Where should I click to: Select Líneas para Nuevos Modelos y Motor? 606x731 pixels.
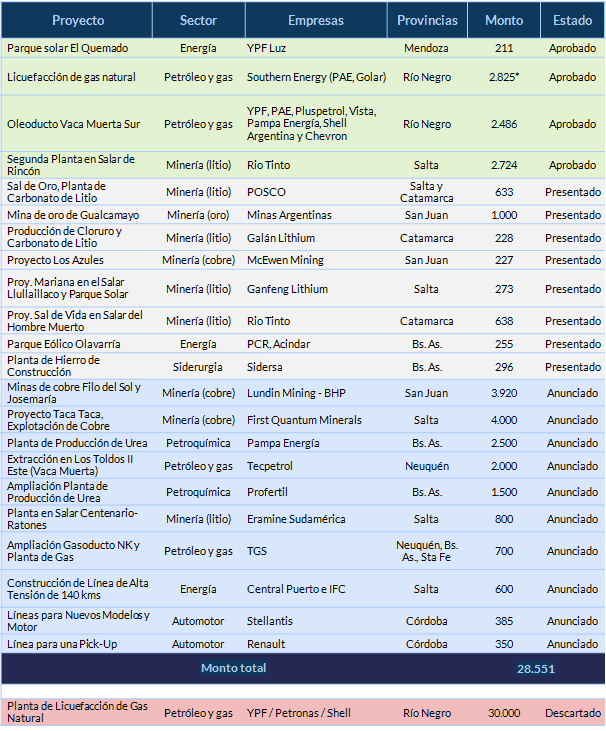click(x=78, y=621)
